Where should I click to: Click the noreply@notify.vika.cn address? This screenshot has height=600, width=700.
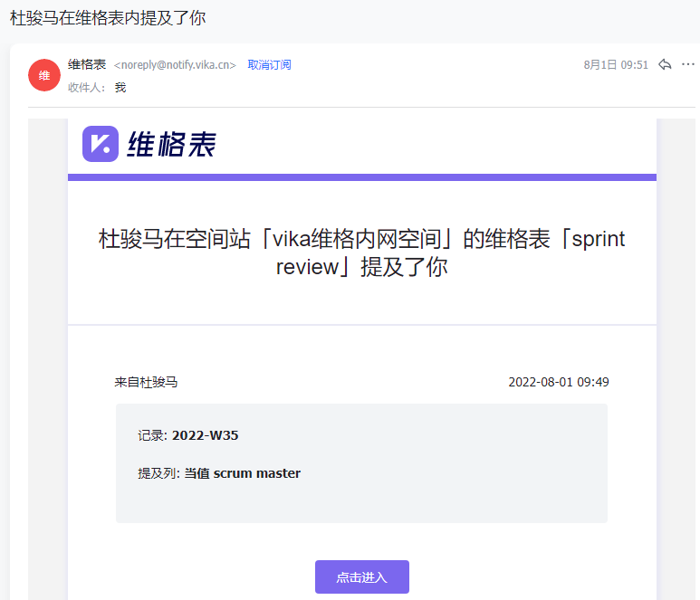coord(175,65)
